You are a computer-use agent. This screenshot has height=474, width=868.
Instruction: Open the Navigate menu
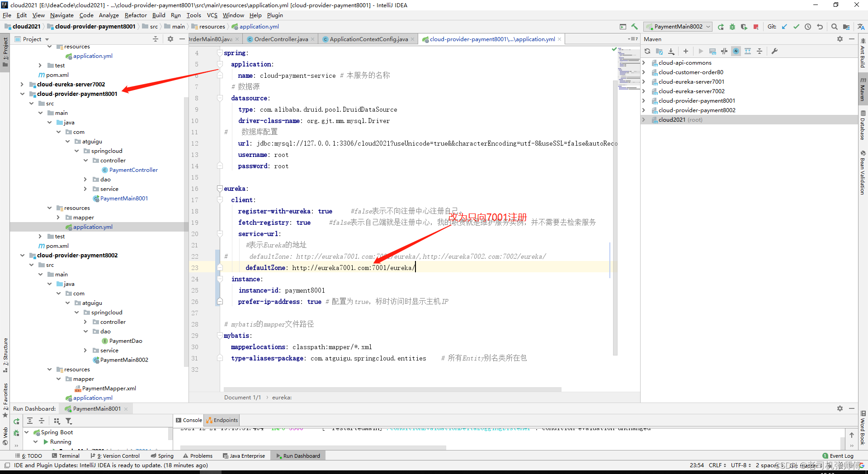pos(61,15)
